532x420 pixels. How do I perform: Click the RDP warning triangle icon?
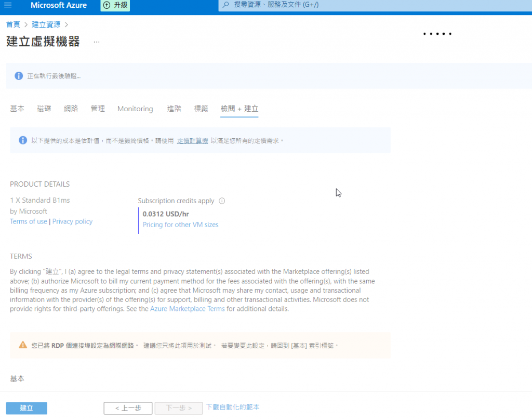23,345
